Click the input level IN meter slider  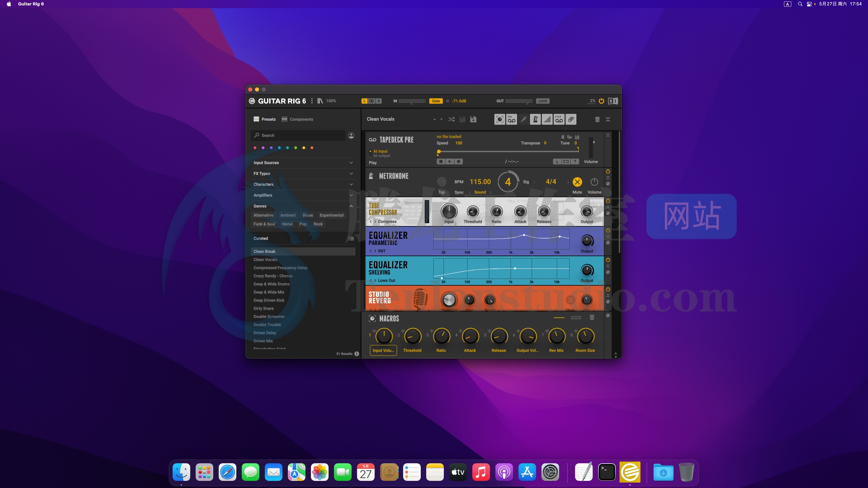point(412,101)
